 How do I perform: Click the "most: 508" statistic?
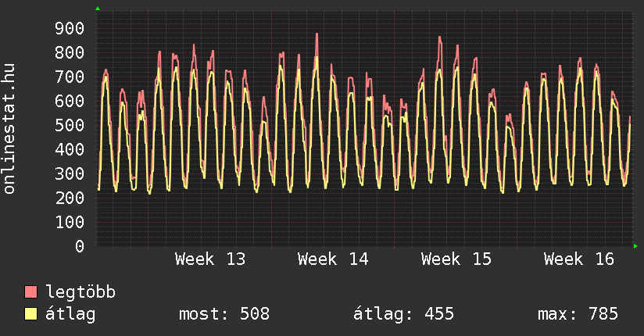coord(224,314)
